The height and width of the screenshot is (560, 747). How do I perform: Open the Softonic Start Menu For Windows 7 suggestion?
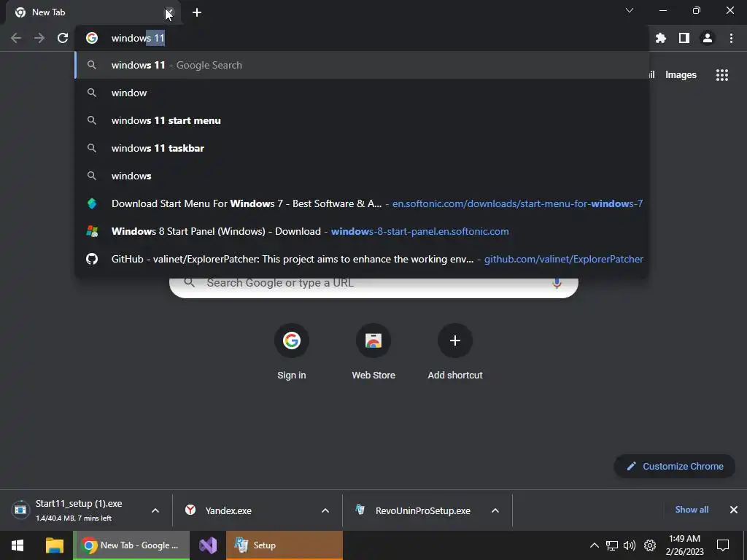362,203
